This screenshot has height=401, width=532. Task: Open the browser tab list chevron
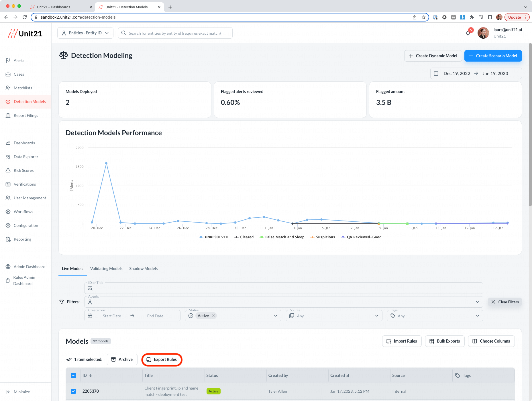coord(526,7)
